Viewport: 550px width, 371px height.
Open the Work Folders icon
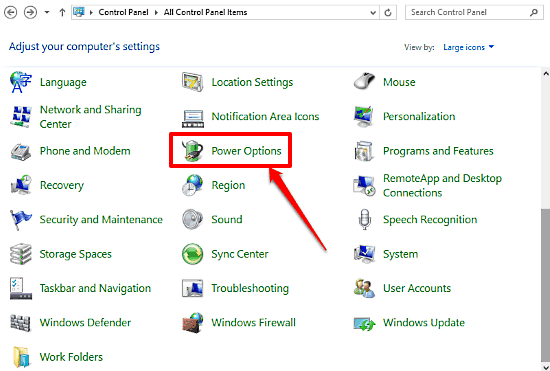(21, 357)
